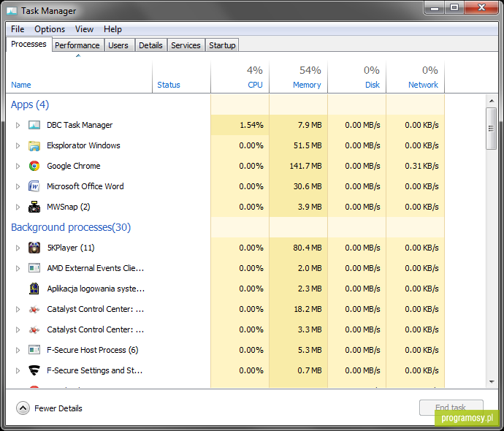This screenshot has width=504, height=431.
Task: Open the Help menu
Action: (x=112, y=29)
